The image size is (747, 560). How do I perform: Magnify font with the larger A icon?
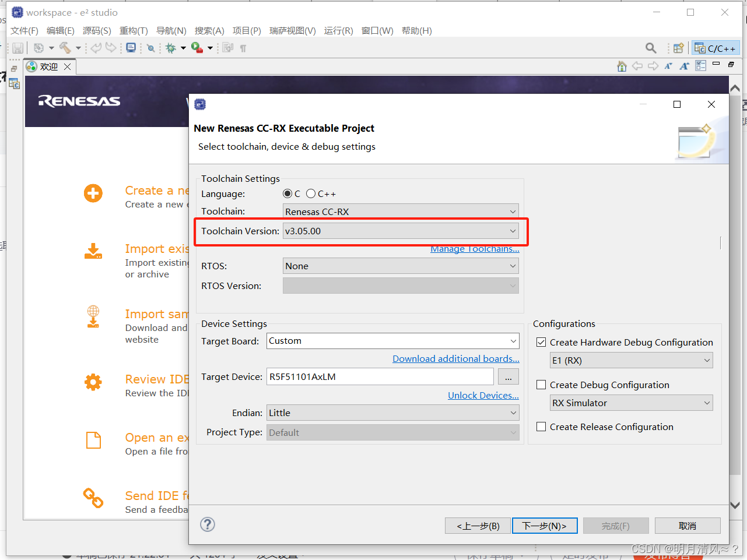pyautogui.click(x=684, y=66)
